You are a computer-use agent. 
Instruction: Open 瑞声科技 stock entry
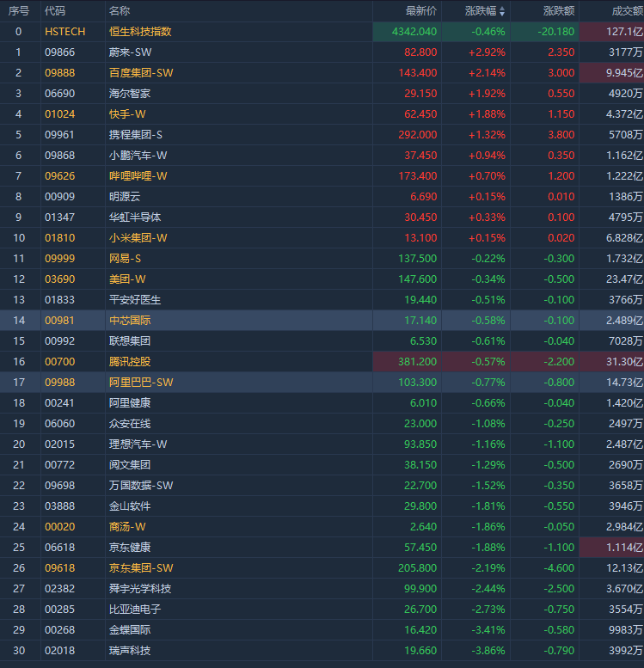[x=130, y=651]
